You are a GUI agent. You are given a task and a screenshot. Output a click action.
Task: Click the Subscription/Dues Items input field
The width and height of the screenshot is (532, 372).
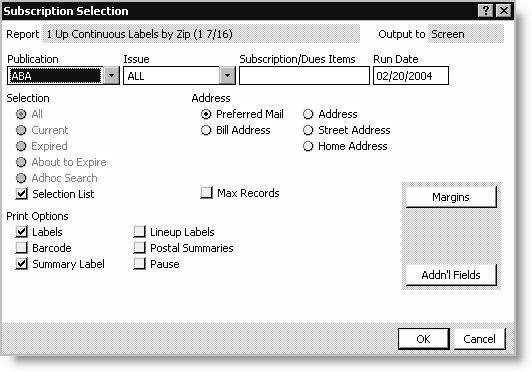[x=304, y=75]
